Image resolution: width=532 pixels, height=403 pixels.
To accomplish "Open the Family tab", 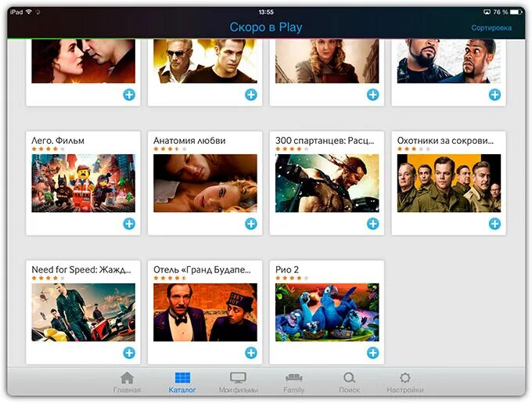I will coord(294,383).
